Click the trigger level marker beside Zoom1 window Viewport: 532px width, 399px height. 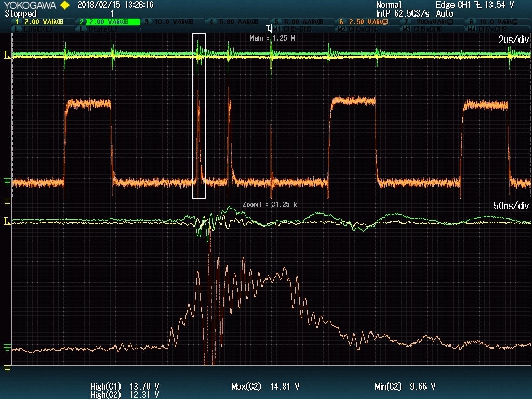click(7, 221)
